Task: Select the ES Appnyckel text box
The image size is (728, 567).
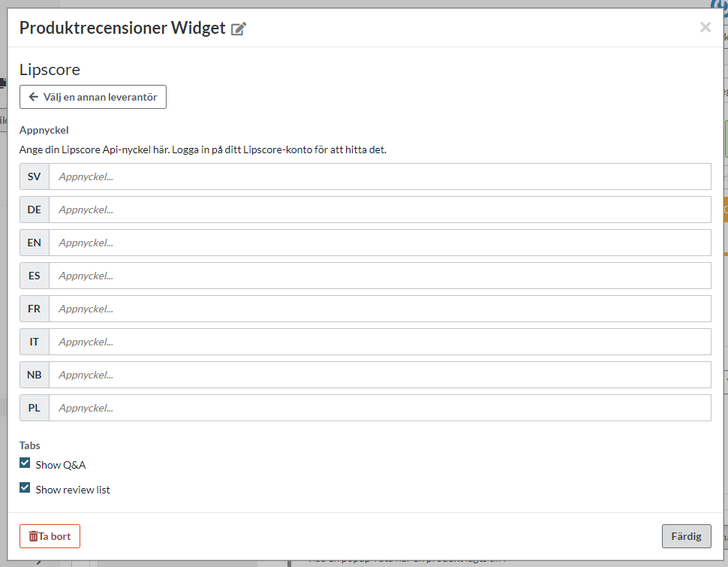Action: tap(380, 276)
